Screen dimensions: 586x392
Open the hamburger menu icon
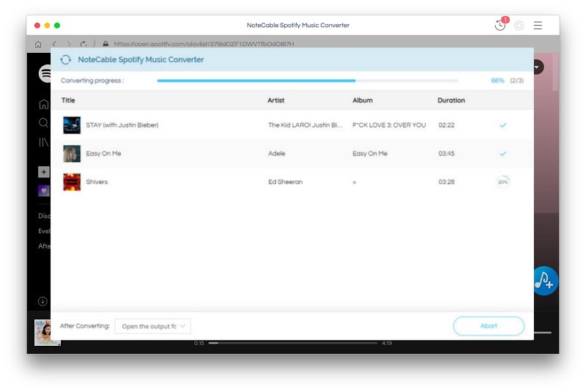[x=538, y=26]
